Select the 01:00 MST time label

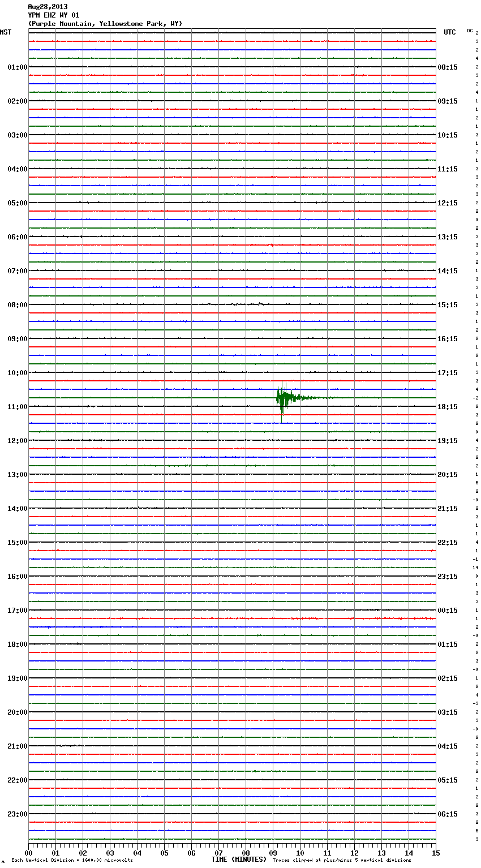point(18,67)
